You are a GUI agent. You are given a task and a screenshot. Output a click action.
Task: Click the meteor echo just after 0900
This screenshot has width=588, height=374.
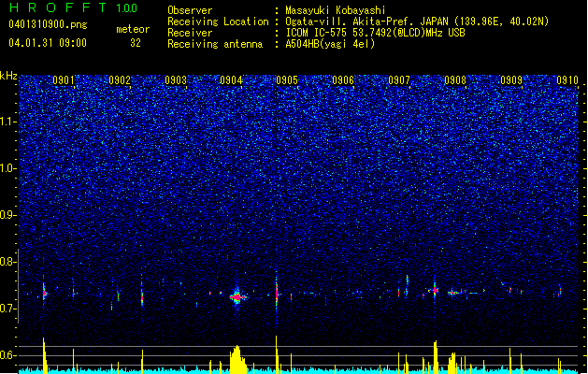tap(44, 293)
